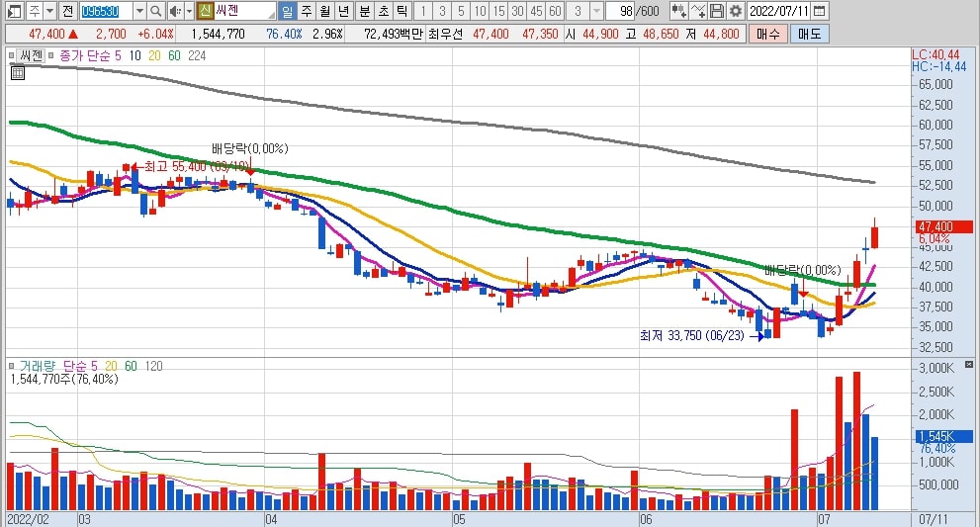980x527 pixels.
Task: Expand the tick interval dropdown beside 3
Action: click(x=597, y=11)
